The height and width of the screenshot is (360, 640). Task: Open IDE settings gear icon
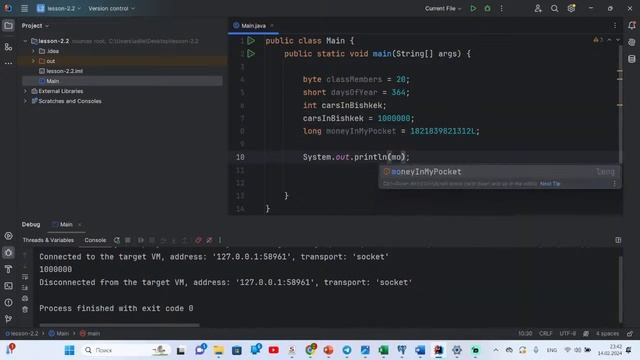point(571,8)
